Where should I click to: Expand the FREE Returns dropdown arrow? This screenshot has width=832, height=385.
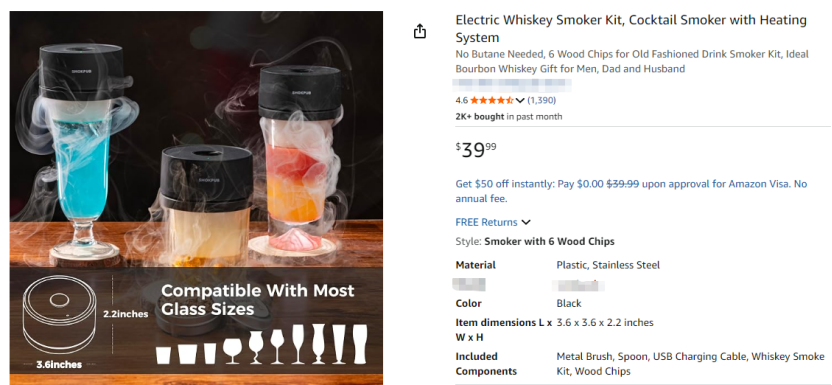[x=526, y=222]
